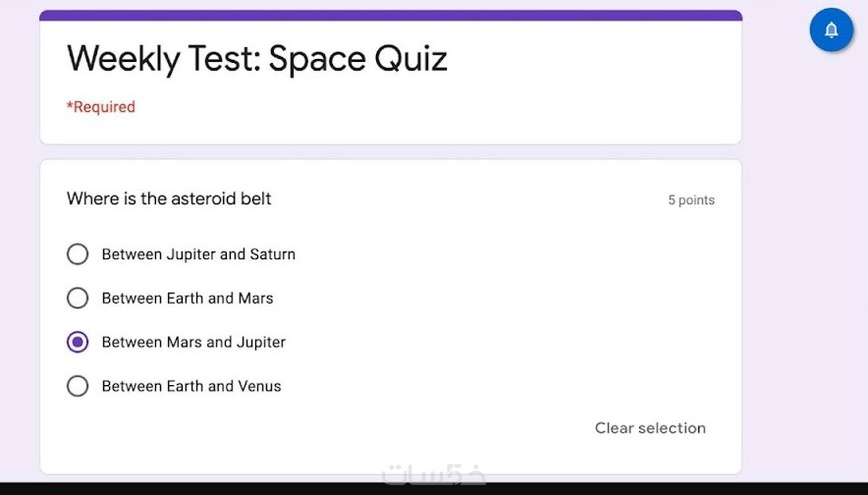The height and width of the screenshot is (495, 868).
Task: Click the "Between Mars and Jupiter" answer text
Action: 194,342
